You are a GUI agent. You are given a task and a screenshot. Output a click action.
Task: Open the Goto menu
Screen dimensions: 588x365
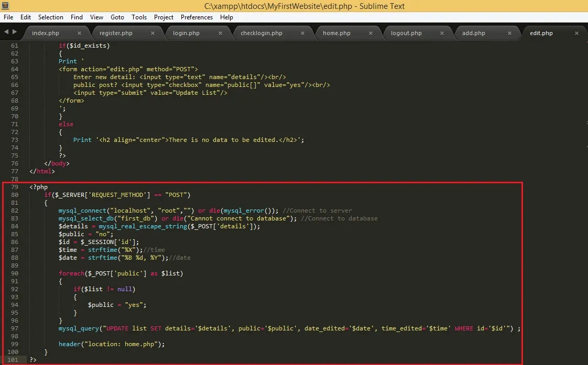tap(117, 17)
